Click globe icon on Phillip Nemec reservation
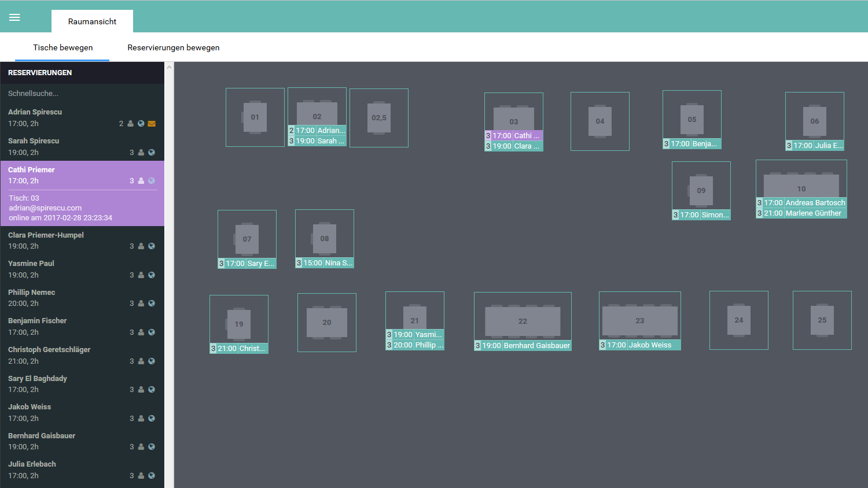The height and width of the screenshot is (488, 868). point(152,304)
